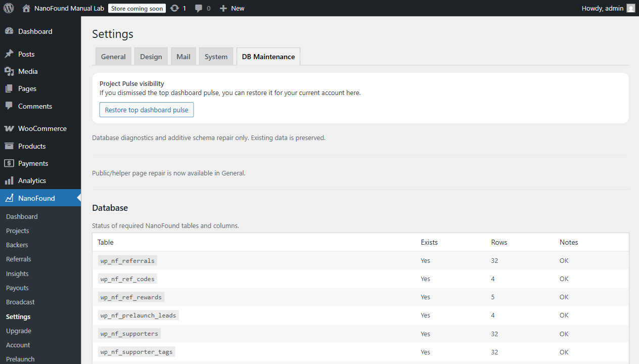Go to Account submenu page
Screen dimensions: 639x364
coord(18,345)
